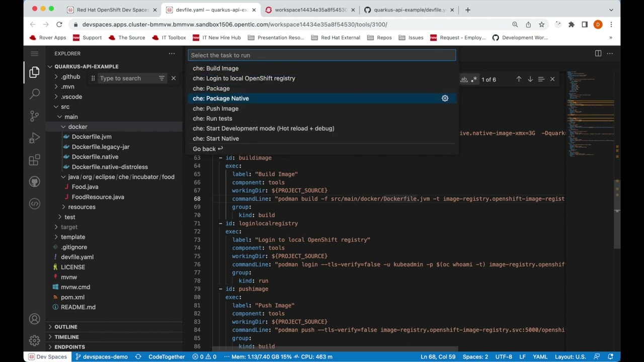644x362 pixels.
Task: Open the Extensions view
Action: click(34, 160)
